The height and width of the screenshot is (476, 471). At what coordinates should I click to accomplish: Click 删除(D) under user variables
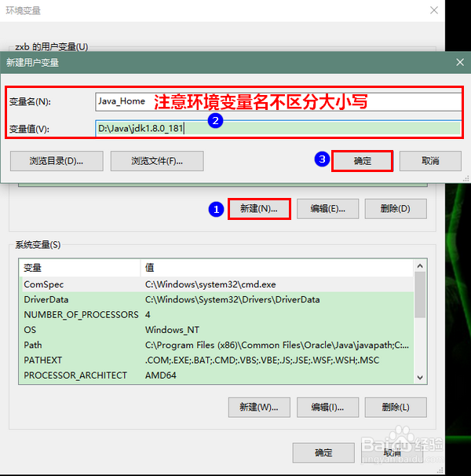[396, 209]
